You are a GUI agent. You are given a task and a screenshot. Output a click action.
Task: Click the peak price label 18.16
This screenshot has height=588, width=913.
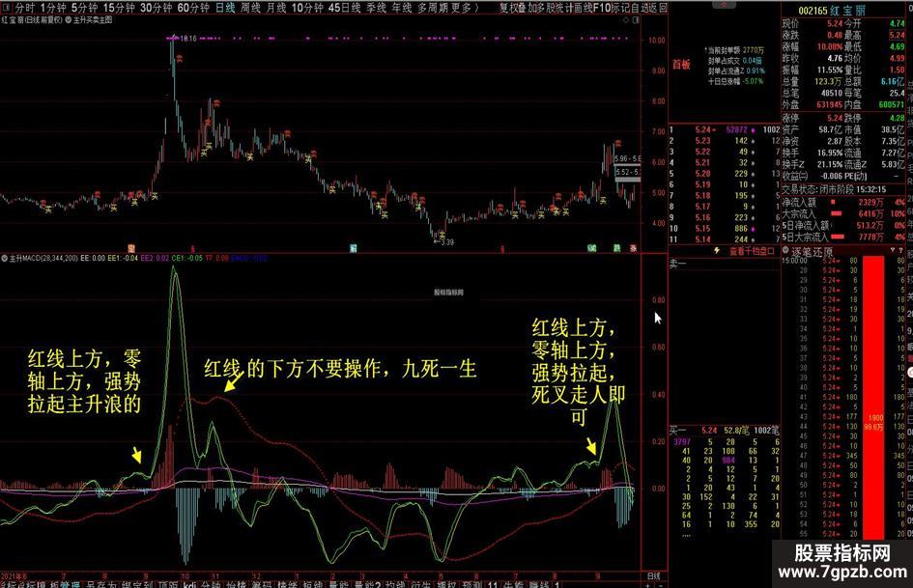(187, 39)
